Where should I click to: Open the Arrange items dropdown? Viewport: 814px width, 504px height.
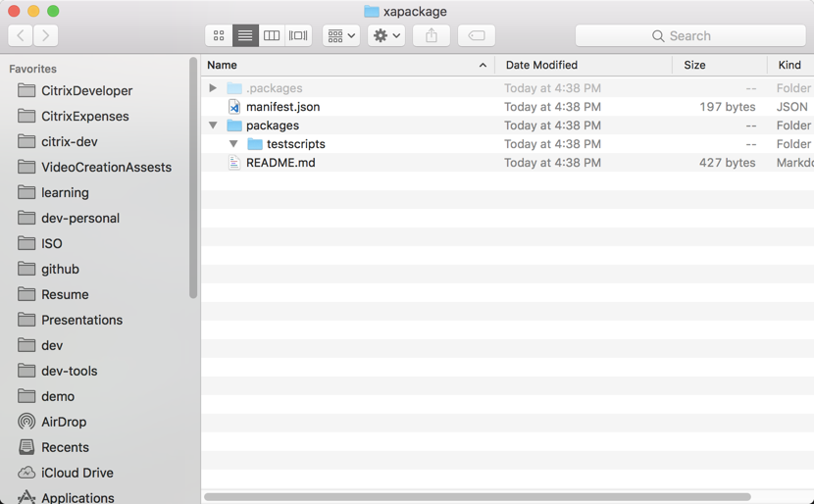pos(341,35)
